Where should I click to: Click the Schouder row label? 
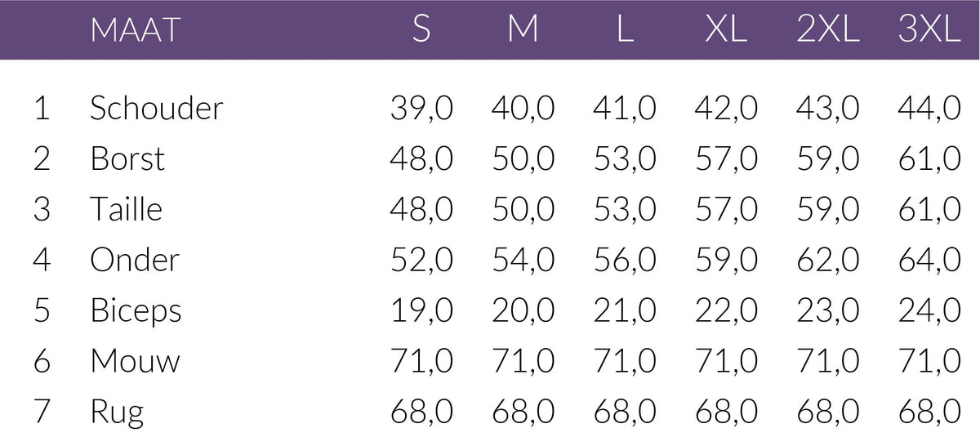(x=156, y=108)
